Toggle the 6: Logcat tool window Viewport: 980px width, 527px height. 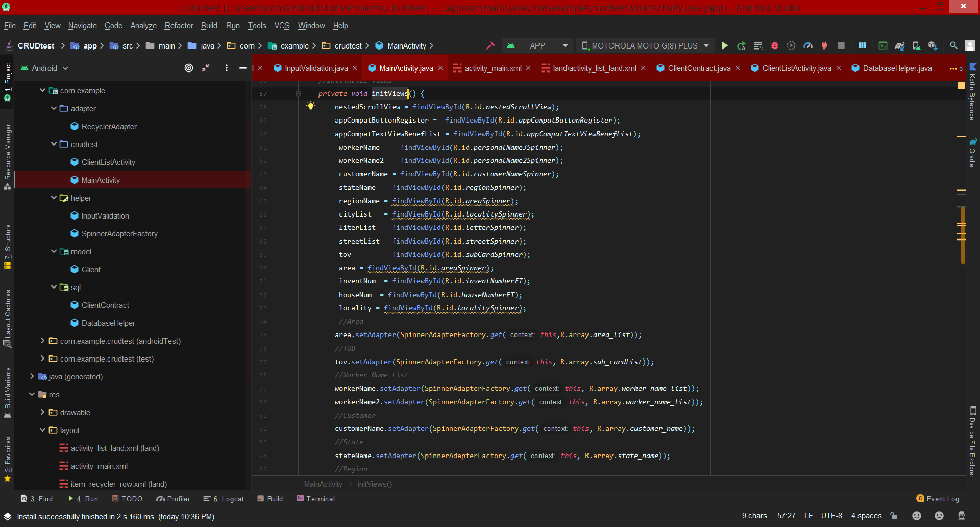[224, 499]
